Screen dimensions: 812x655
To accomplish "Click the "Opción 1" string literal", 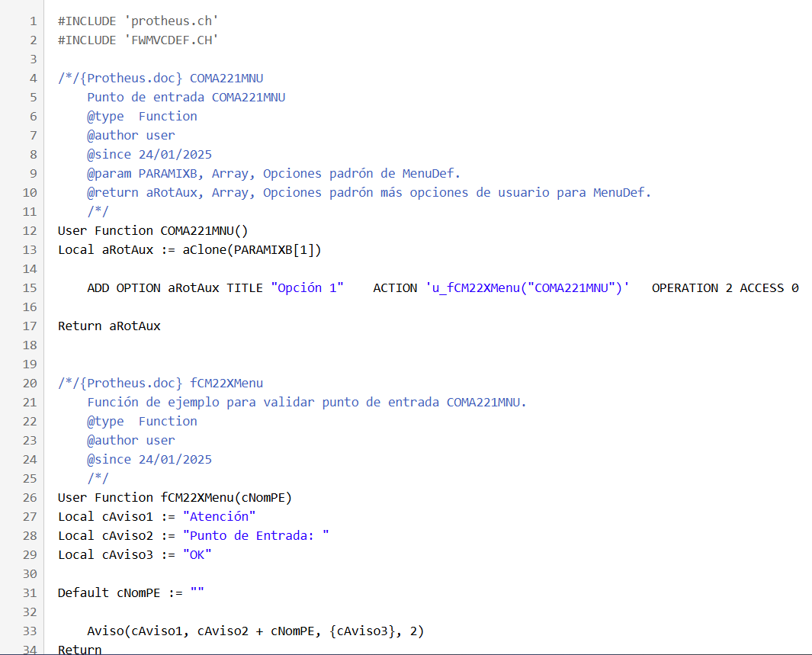I will point(307,288).
